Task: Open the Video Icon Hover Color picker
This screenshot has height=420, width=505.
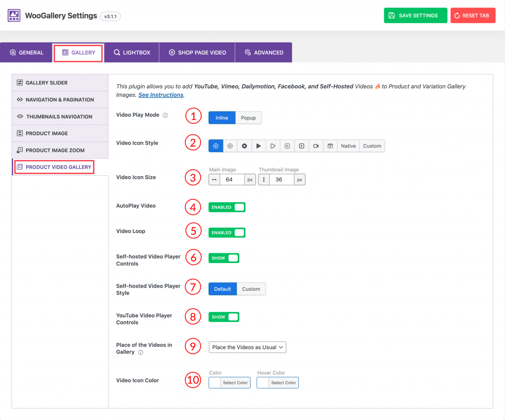Action: [x=278, y=382]
